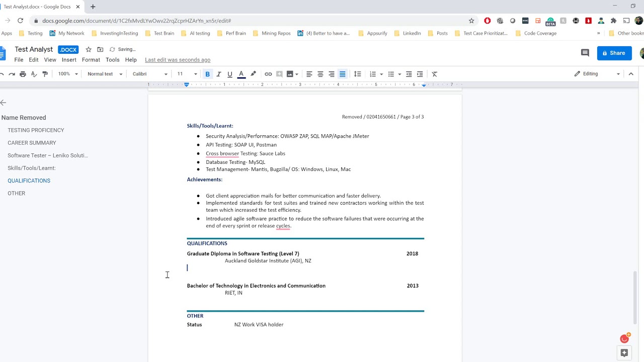
Task: Toggle bold formatting
Action: click(207, 74)
